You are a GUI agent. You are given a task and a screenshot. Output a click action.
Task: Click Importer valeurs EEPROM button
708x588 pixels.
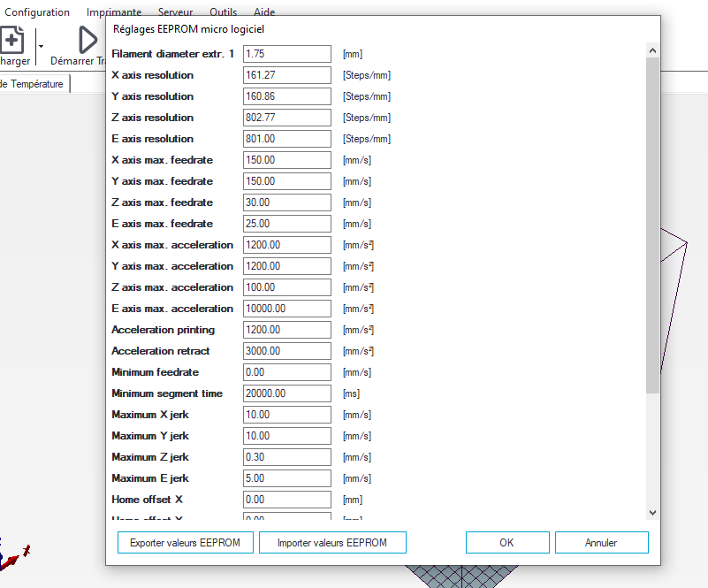(332, 542)
